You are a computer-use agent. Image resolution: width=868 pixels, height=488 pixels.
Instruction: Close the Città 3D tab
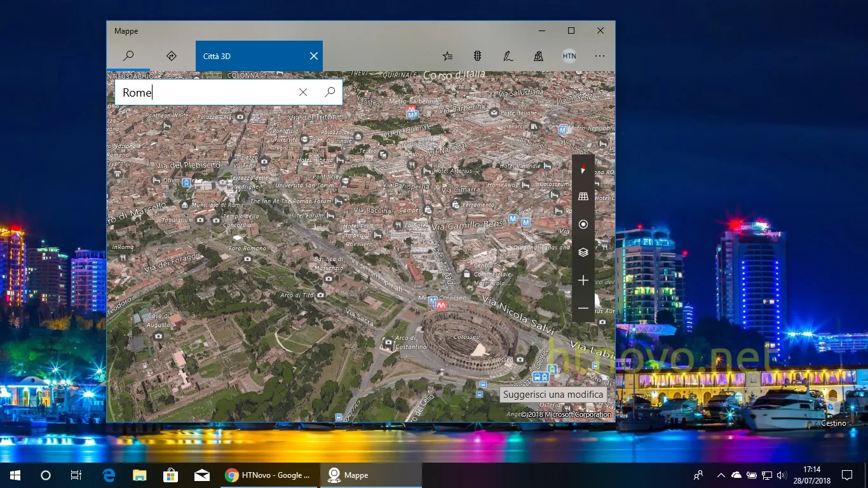pyautogui.click(x=314, y=56)
